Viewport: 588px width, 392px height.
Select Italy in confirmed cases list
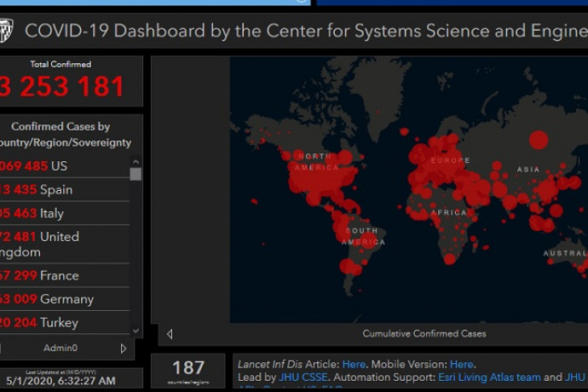pos(64,213)
